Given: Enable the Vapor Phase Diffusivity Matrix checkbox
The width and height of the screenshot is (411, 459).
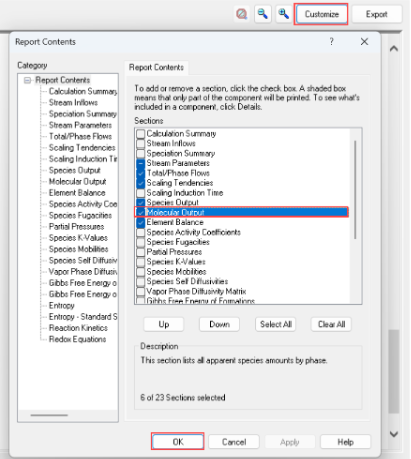Looking at the screenshot, I should click(x=141, y=291).
